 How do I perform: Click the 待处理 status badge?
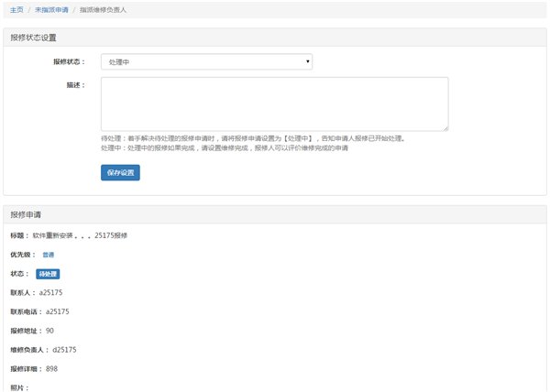48,274
